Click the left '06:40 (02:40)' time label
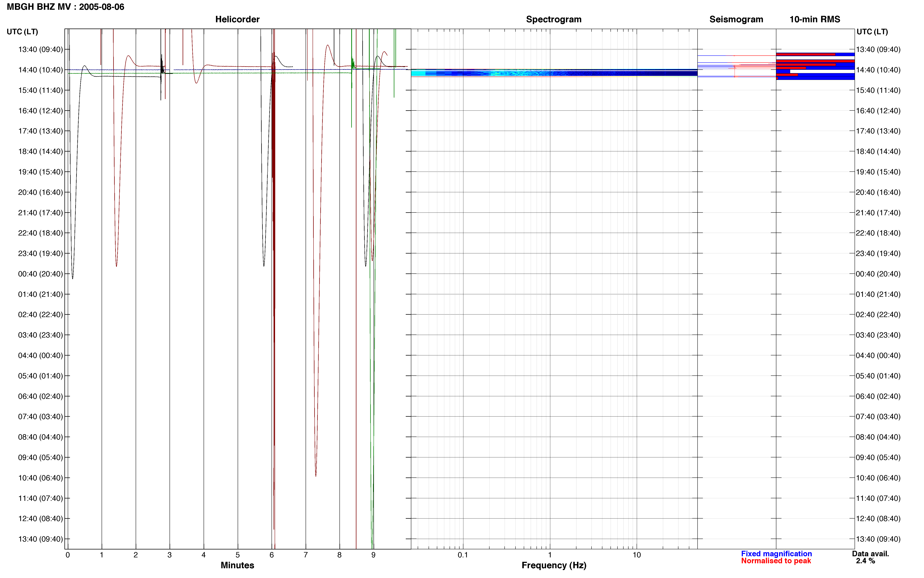This screenshot has height=578, width=924. (41, 396)
